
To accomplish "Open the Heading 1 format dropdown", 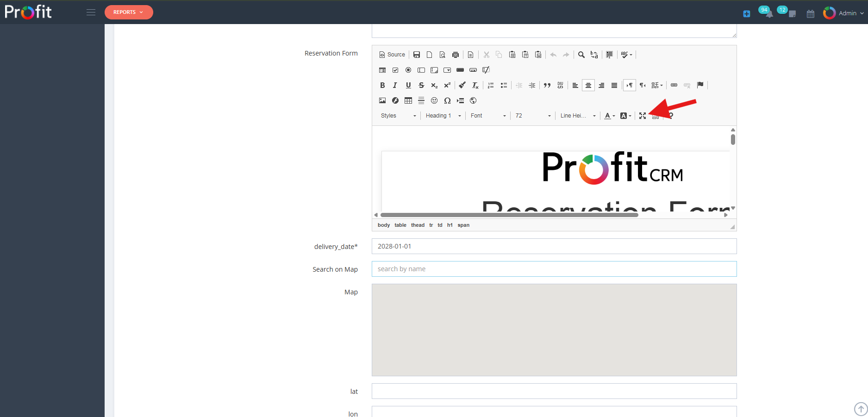I will (442, 115).
